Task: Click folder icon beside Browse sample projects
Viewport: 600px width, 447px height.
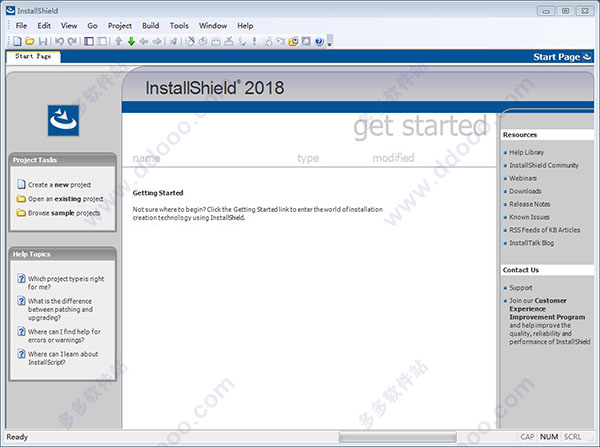Action: pos(21,213)
